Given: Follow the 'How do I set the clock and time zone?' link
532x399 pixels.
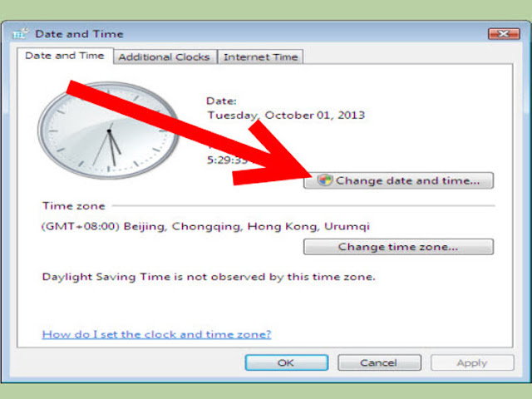Looking at the screenshot, I should (x=156, y=334).
